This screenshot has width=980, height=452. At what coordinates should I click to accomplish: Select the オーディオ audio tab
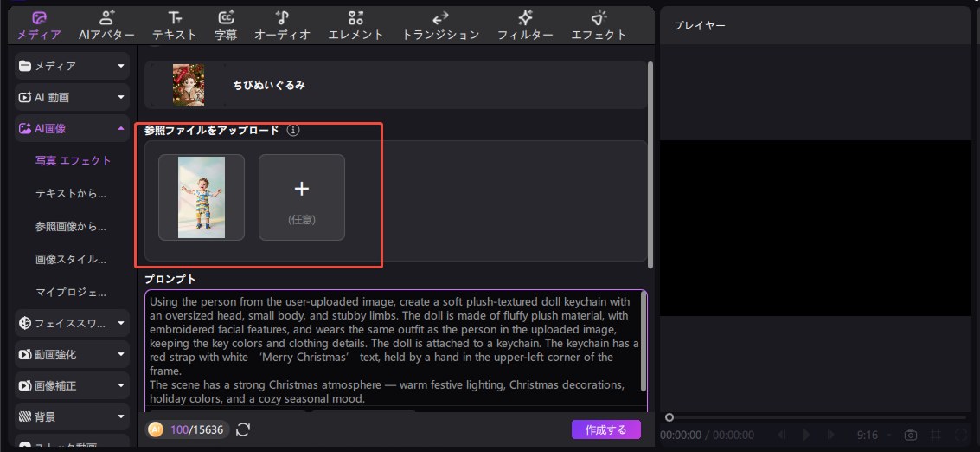tap(282, 25)
